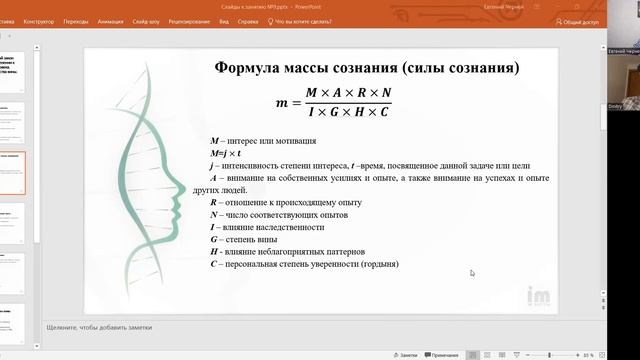Open the Анимация ribbon tab
640x360 pixels.
click(x=110, y=22)
